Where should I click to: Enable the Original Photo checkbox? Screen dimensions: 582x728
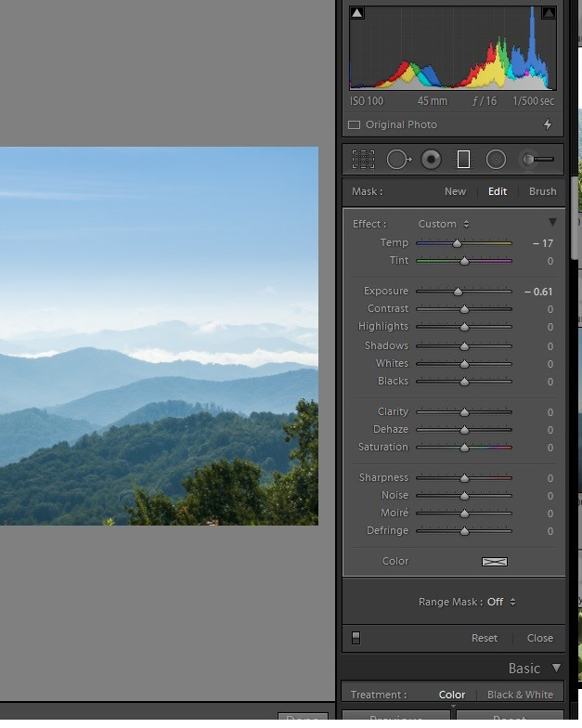point(354,124)
